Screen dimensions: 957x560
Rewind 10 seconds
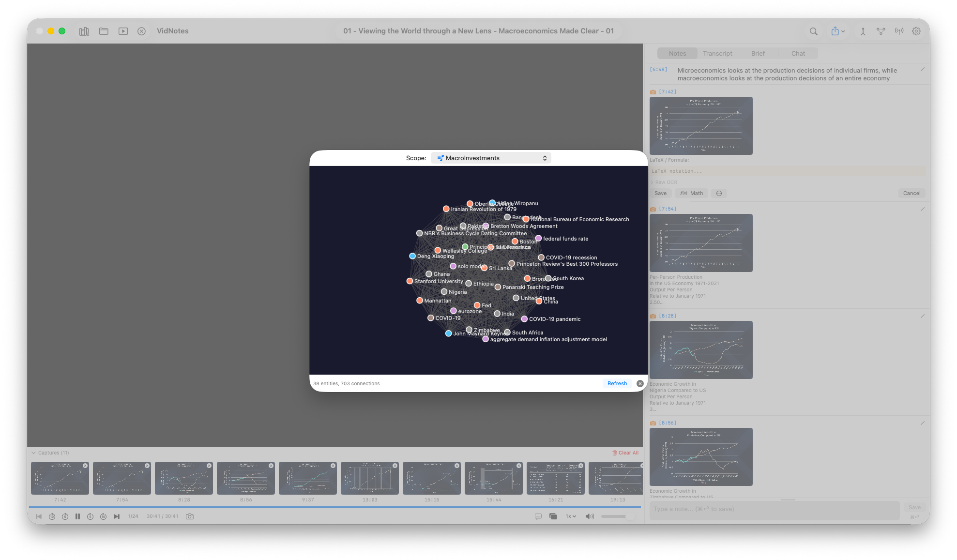tap(52, 516)
